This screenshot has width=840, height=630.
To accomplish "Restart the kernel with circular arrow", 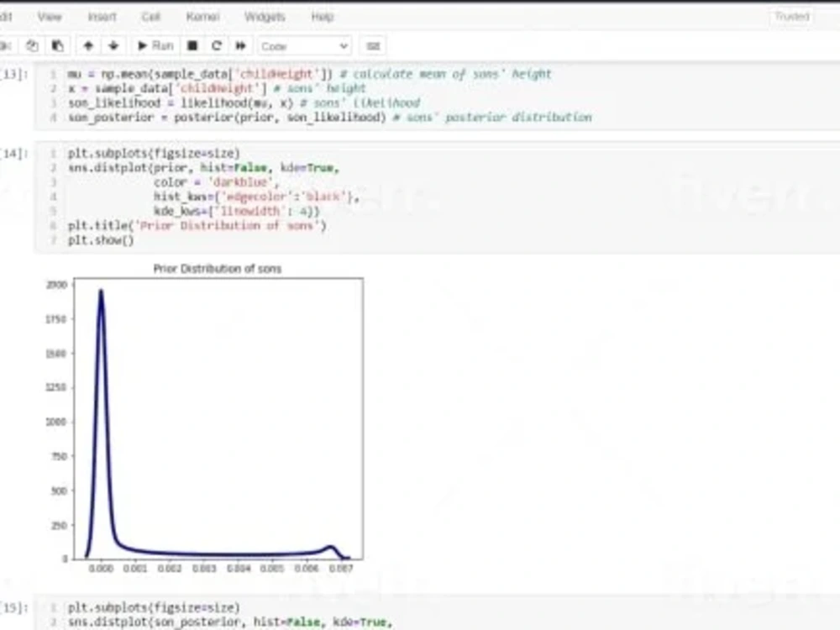I will coord(217,46).
